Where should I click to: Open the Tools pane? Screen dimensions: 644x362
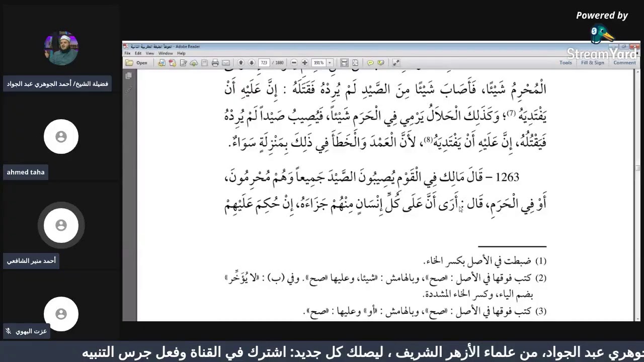566,63
